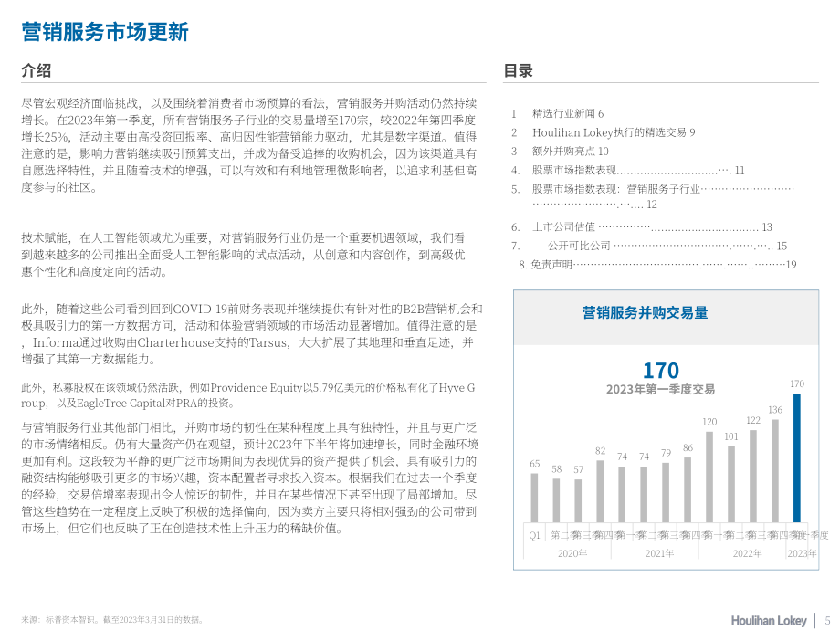Select the gray bar labeled 82
840x630 pixels.
click(600, 491)
